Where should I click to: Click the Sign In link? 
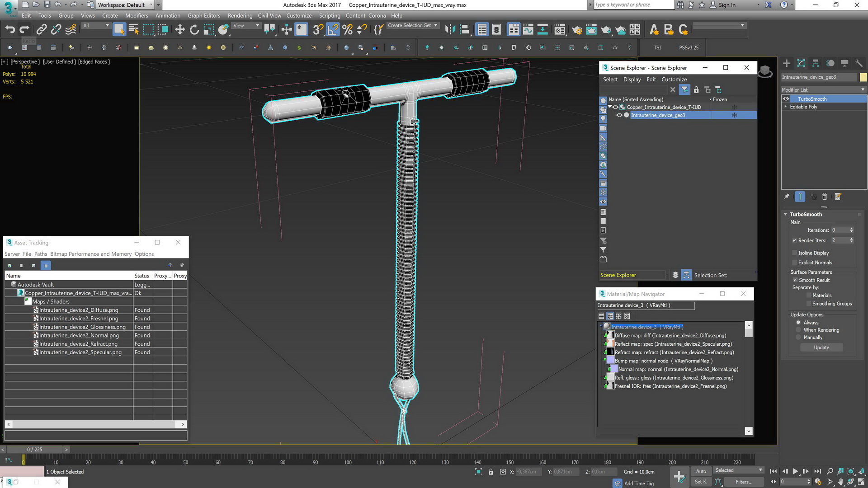727,5
